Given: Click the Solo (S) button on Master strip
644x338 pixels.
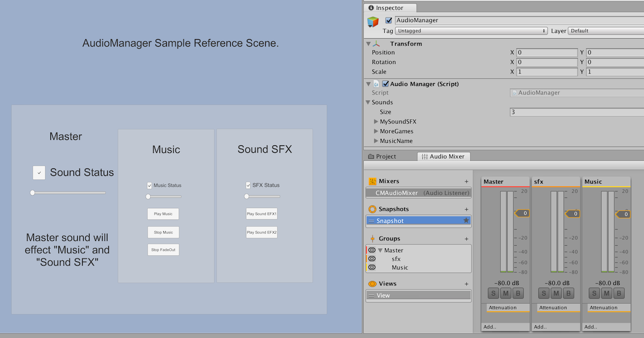Looking at the screenshot, I should 493,293.
